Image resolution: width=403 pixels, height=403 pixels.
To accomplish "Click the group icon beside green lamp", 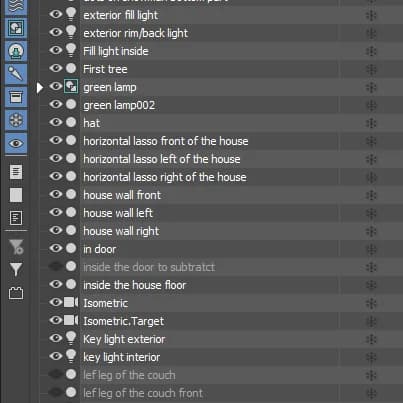I will click(71, 87).
